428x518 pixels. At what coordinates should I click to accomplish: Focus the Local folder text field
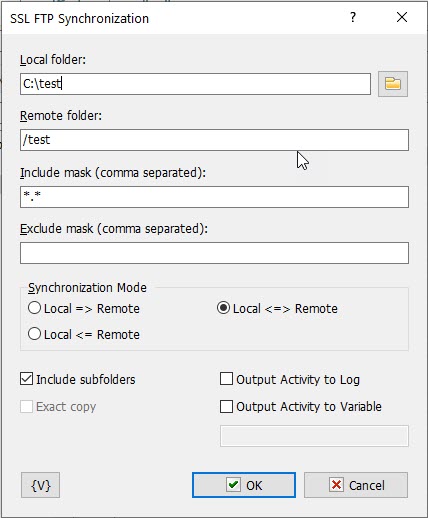(195, 84)
